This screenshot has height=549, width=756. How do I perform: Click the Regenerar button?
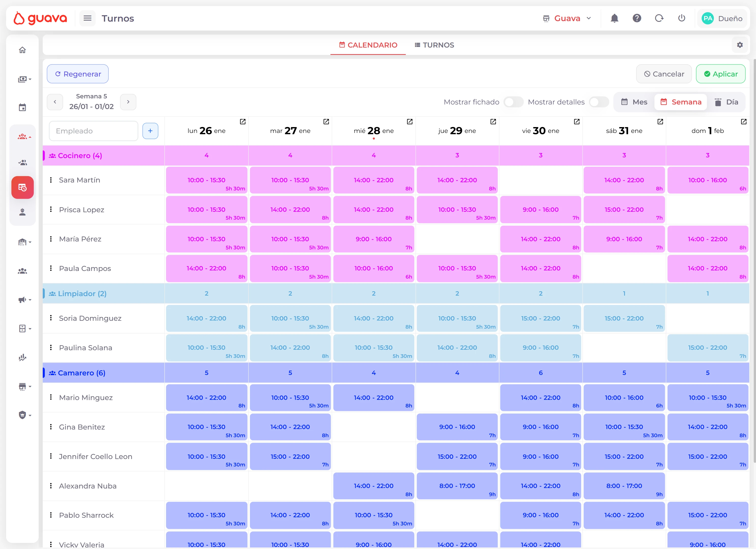pos(78,74)
